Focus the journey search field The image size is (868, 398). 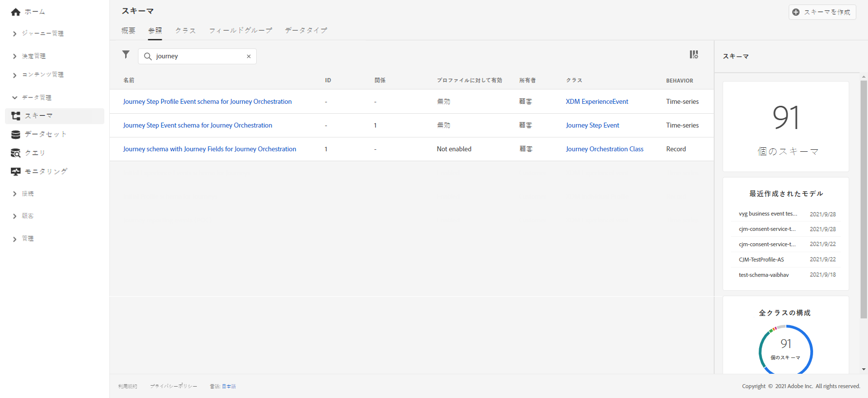tap(197, 56)
